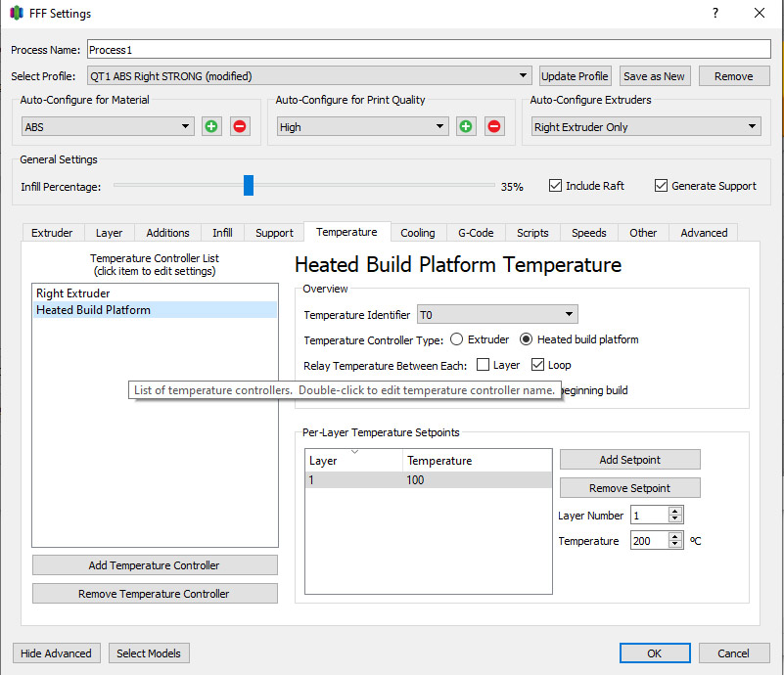Viewport: 784px width, 675px height.
Task: Select the layer 1 setpoint row
Action: point(428,479)
